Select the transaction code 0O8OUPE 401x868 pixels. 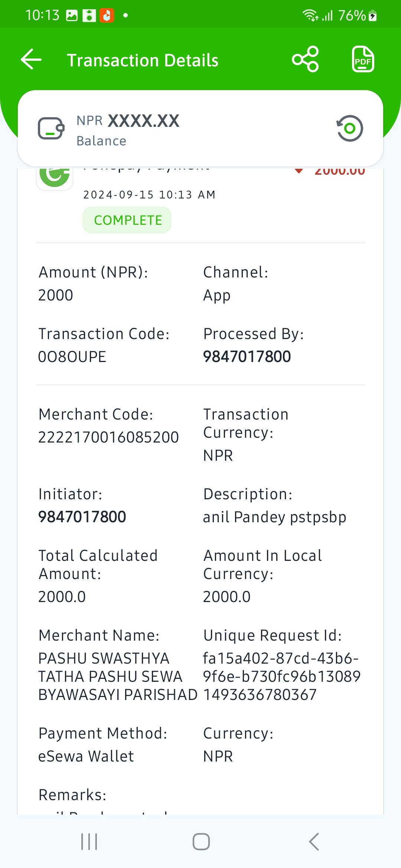click(x=72, y=357)
